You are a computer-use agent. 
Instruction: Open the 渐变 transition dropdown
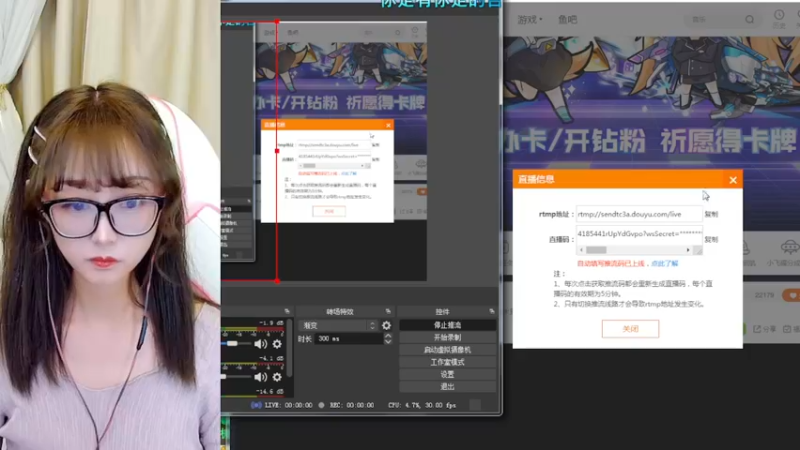(x=338, y=325)
